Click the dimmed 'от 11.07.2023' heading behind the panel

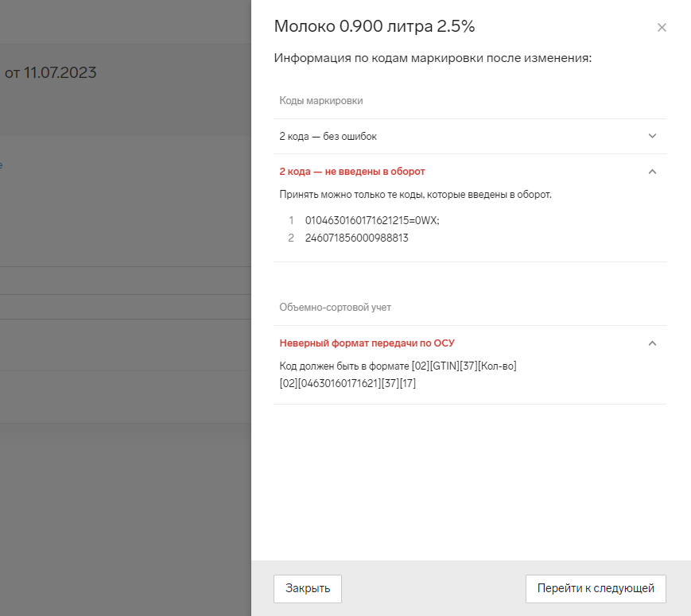tap(51, 73)
